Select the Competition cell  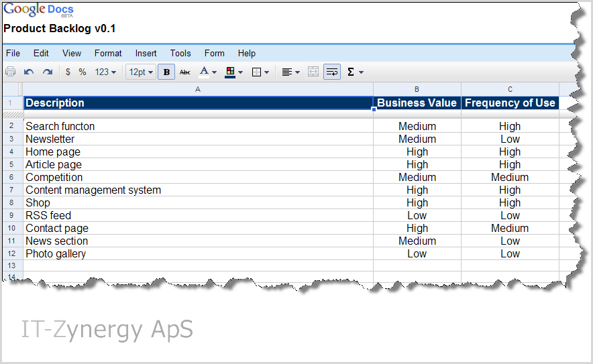coord(198,177)
